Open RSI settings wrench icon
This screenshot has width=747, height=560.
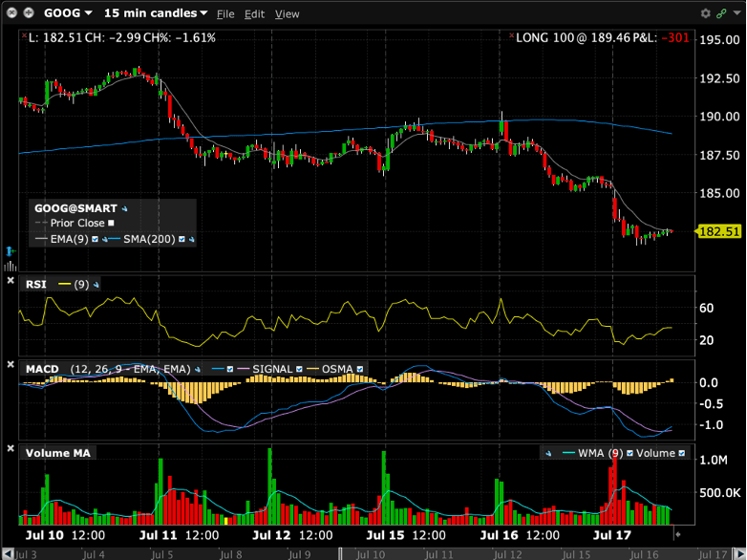pyautogui.click(x=96, y=285)
